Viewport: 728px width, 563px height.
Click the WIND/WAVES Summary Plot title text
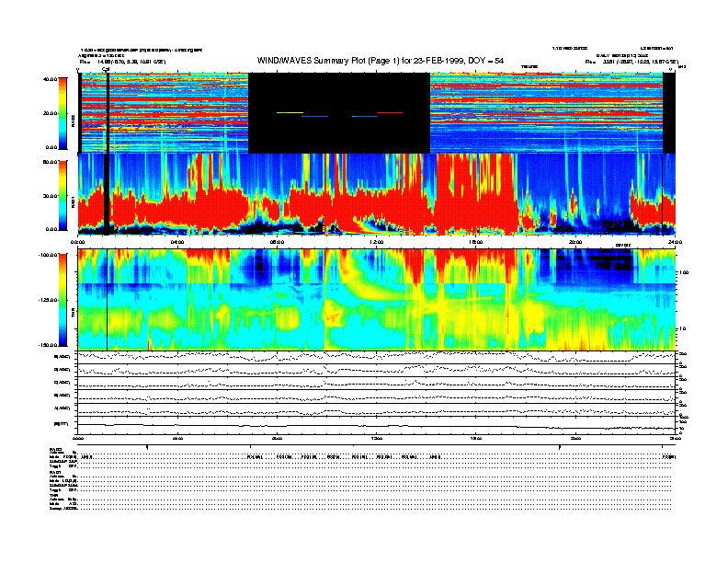pos(381,61)
